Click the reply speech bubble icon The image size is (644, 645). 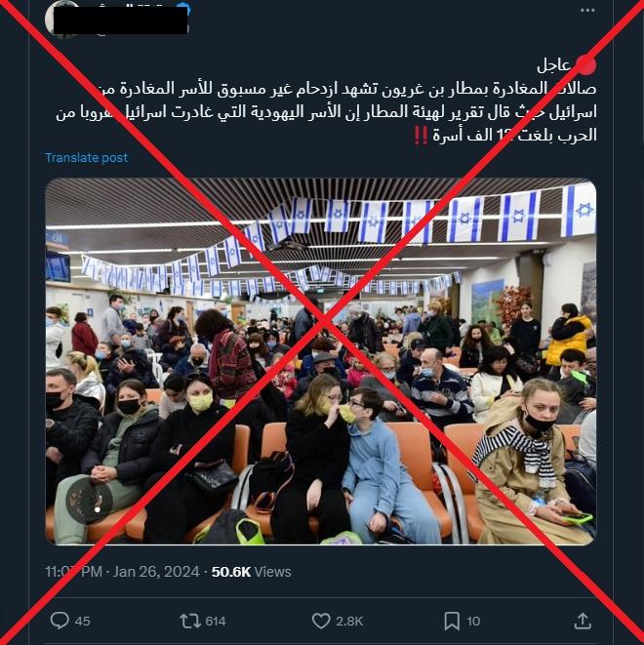click(60, 621)
